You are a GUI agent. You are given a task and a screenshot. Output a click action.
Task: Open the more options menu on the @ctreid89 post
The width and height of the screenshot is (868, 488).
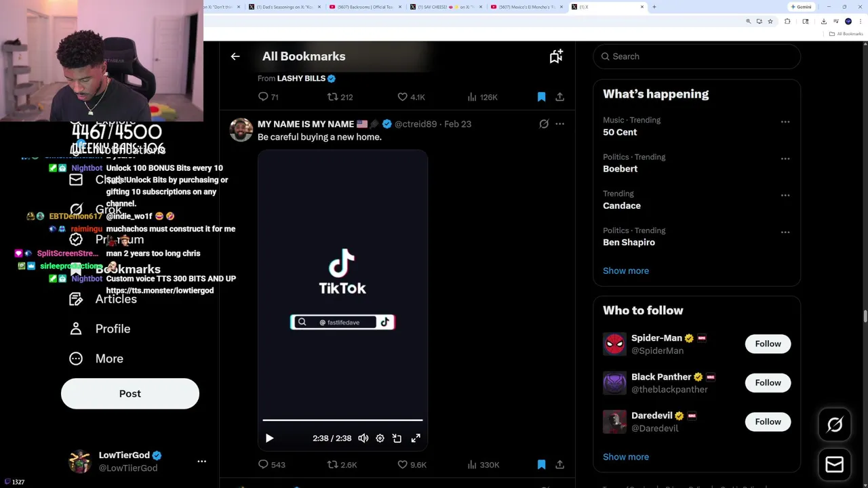[559, 124]
